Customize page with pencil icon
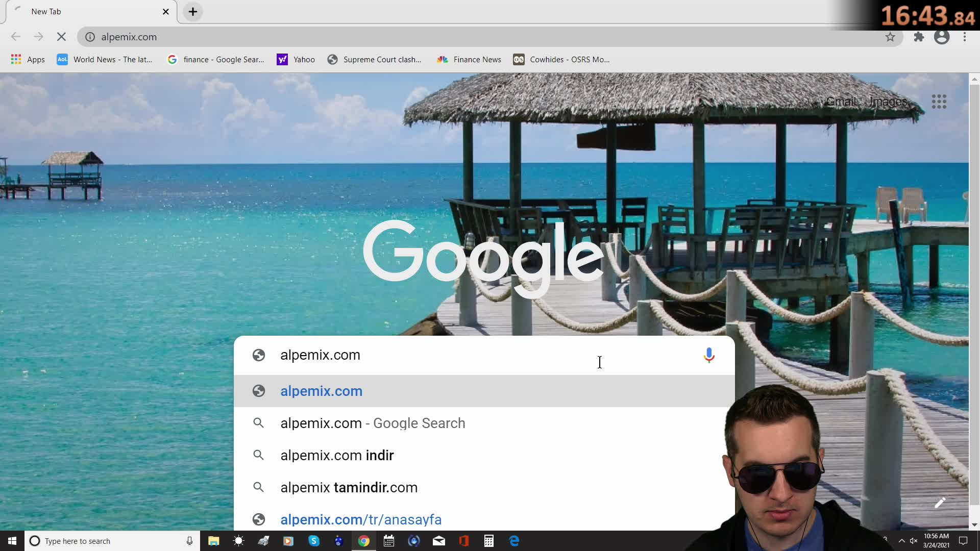The image size is (980, 551). (940, 503)
